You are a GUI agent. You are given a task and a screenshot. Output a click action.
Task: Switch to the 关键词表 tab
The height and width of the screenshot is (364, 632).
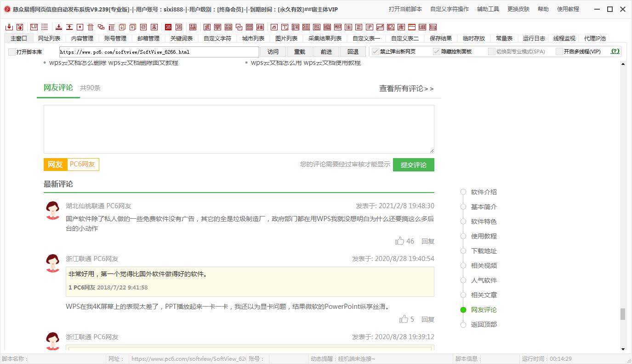(x=182, y=39)
